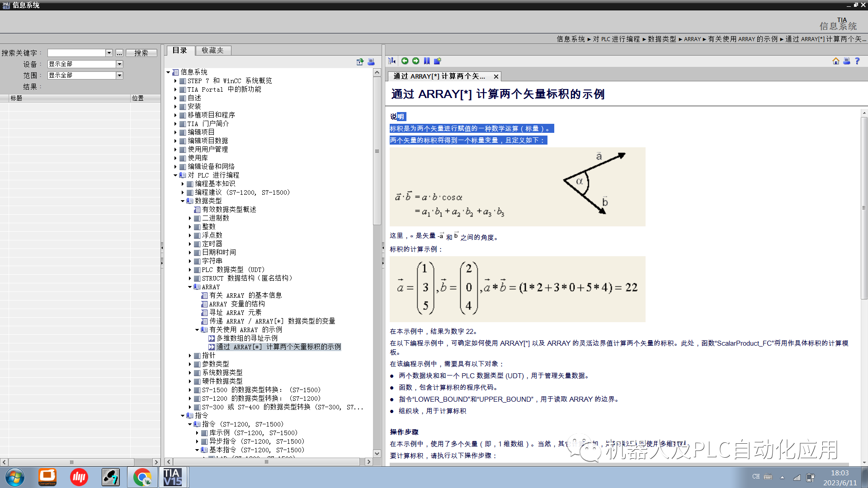Add current page to favorites

(438, 61)
